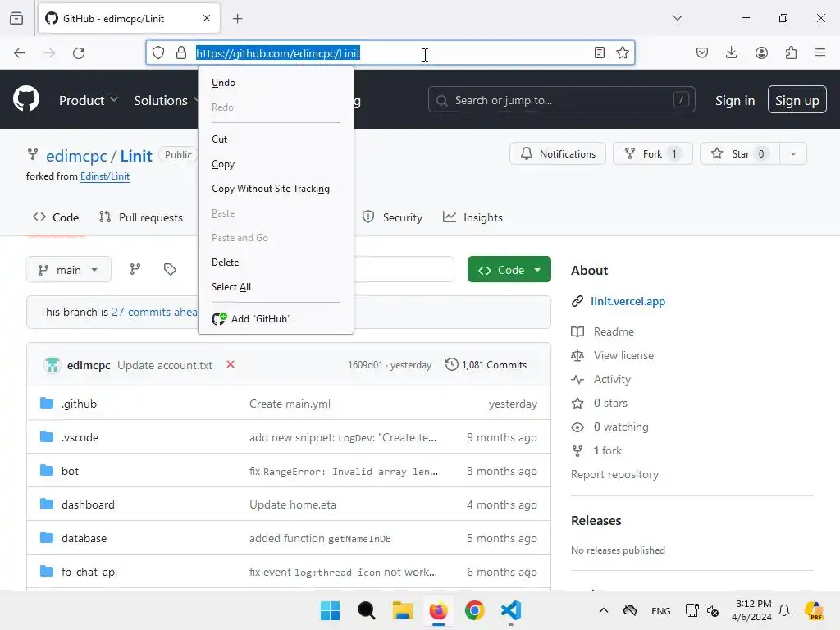The image size is (840, 630).
Task: Fork the repository using Fork button
Action: [652, 153]
